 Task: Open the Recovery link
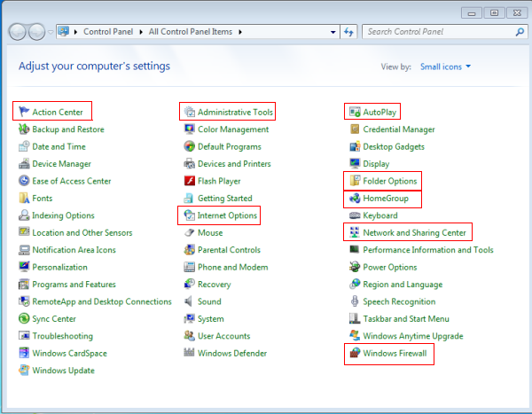(x=214, y=285)
